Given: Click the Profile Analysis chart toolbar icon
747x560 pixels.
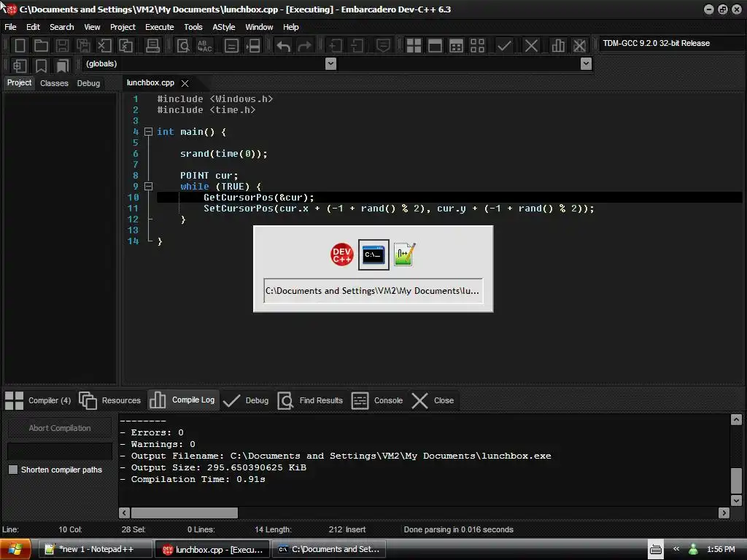Looking at the screenshot, I should [x=558, y=46].
